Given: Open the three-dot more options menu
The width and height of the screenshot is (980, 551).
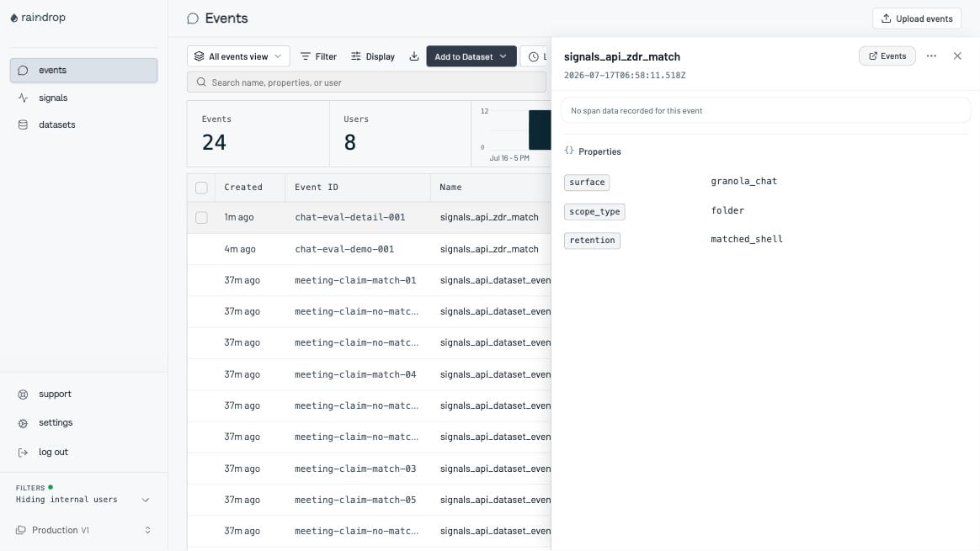Looking at the screenshot, I should [931, 56].
